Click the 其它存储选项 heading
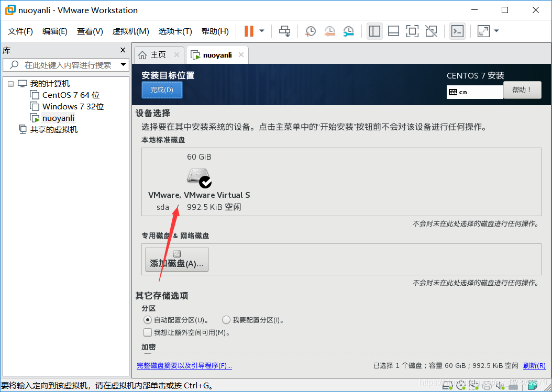This screenshot has width=552, height=392. coord(162,296)
